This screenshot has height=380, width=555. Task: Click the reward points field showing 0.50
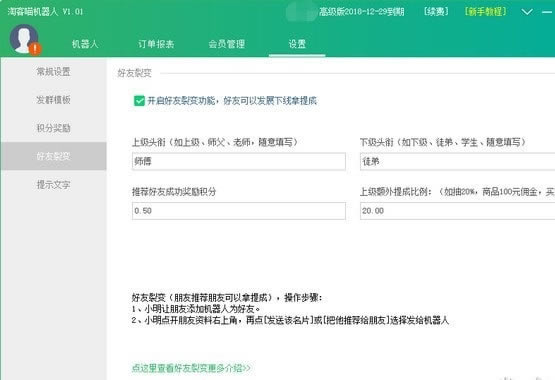pyautogui.click(x=239, y=211)
